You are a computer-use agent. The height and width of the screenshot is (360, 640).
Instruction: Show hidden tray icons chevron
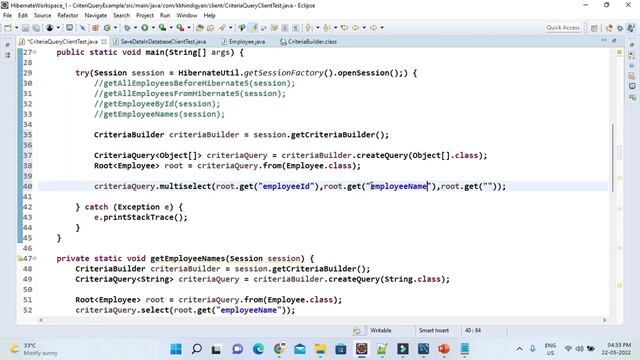pos(519,349)
